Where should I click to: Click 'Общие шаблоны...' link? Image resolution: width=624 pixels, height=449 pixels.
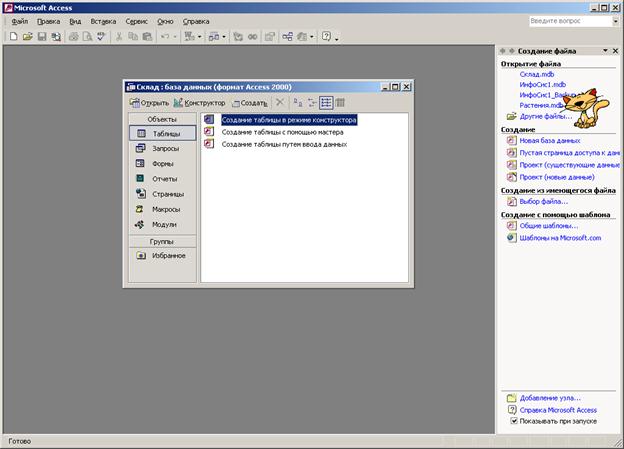pos(549,226)
